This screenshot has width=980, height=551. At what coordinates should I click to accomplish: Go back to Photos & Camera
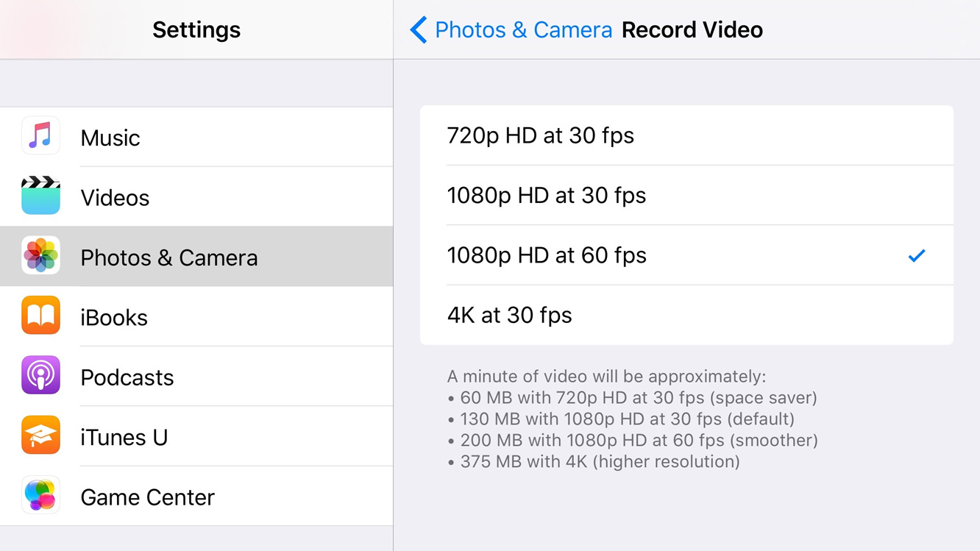pos(511,30)
